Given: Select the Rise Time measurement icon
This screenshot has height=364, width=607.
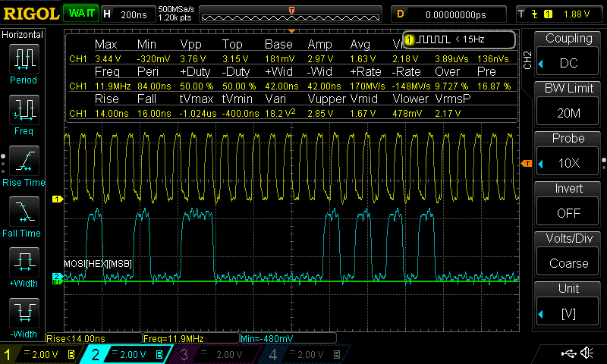Looking at the screenshot, I should [24, 161].
